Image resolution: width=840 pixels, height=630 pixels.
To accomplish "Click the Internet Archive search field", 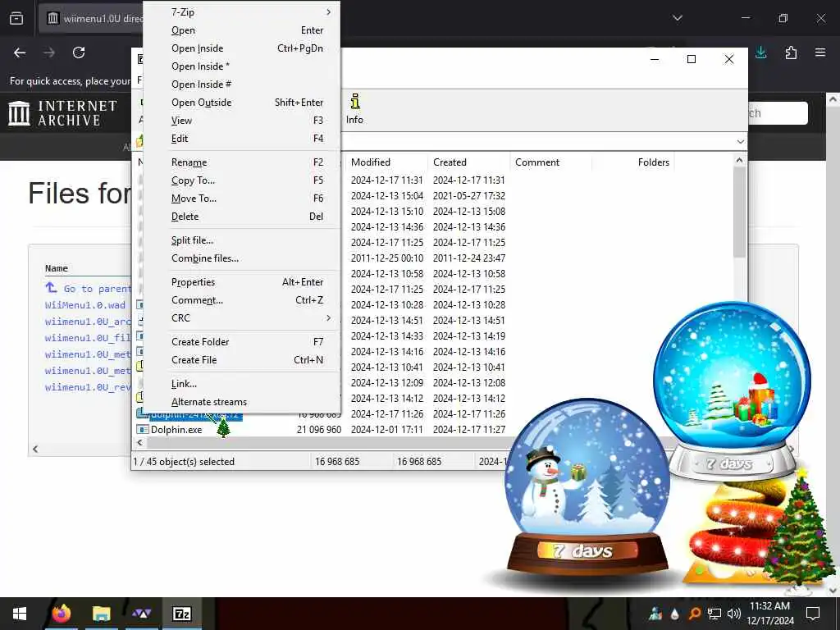I will (778, 113).
